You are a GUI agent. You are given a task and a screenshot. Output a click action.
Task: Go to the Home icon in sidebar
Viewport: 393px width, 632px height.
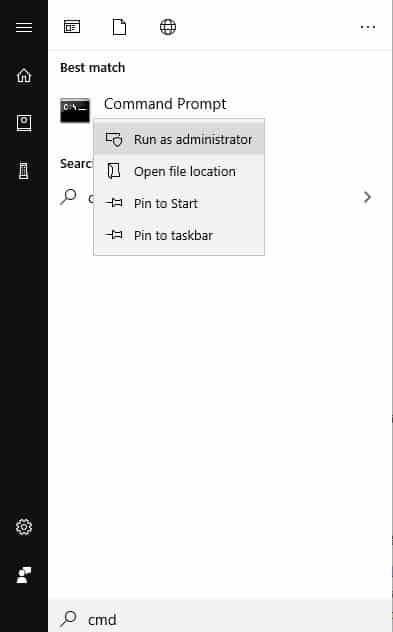tap(24, 75)
